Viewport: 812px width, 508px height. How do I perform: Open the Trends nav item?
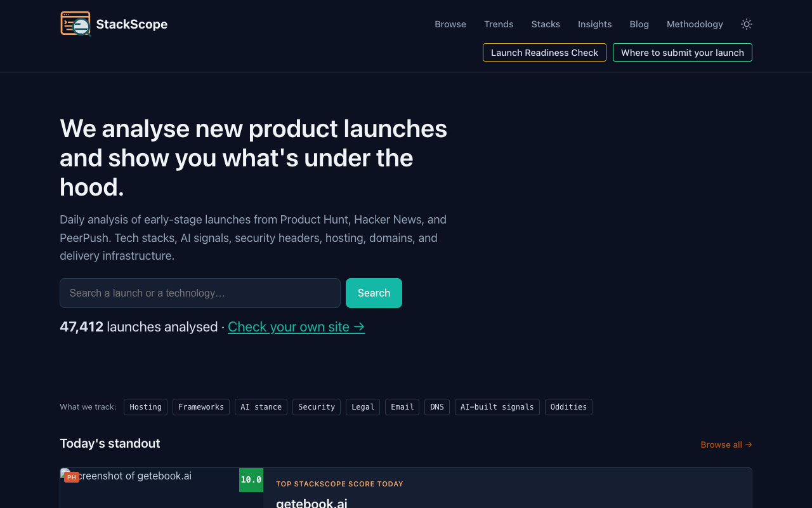pos(499,24)
